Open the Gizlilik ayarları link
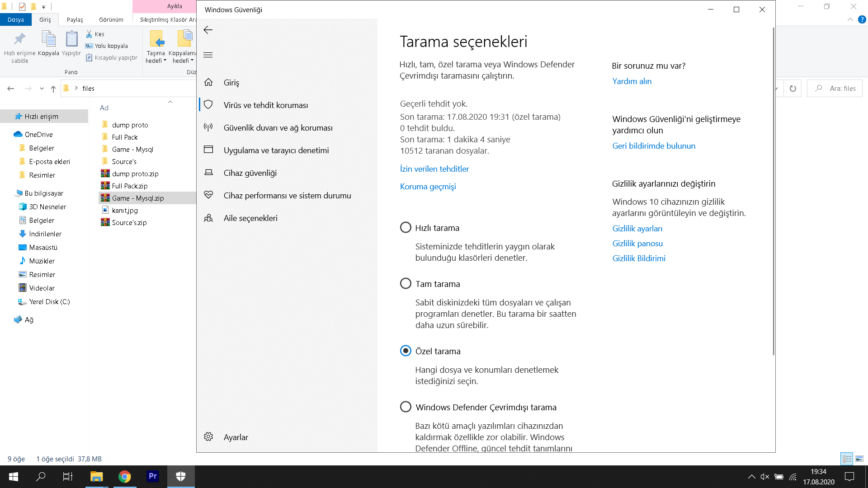Viewport: 868px width, 488px height. tap(637, 229)
